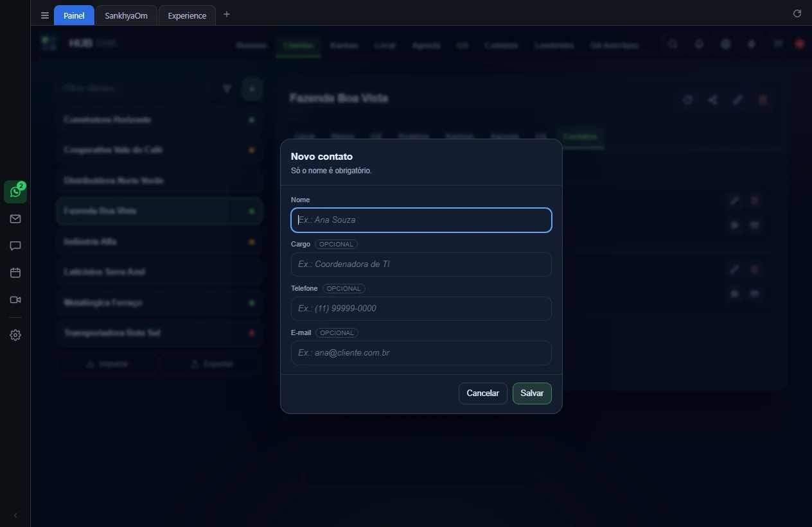The height and width of the screenshot is (527, 812).
Task: Collapse the left sidebar with the chevron
Action: [x=15, y=515]
